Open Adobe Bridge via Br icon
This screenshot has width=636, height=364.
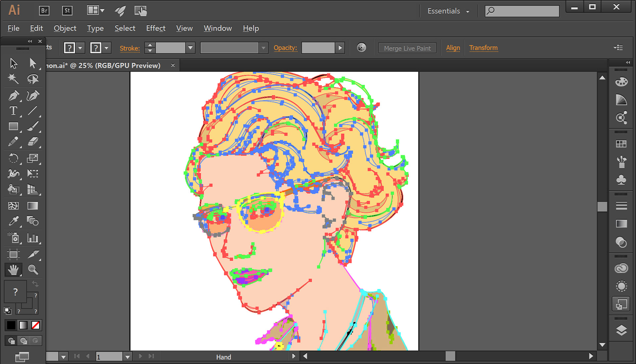point(44,11)
